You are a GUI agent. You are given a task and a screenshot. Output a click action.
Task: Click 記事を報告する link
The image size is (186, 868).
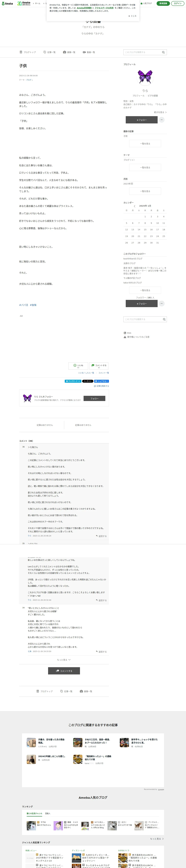coord(101,386)
